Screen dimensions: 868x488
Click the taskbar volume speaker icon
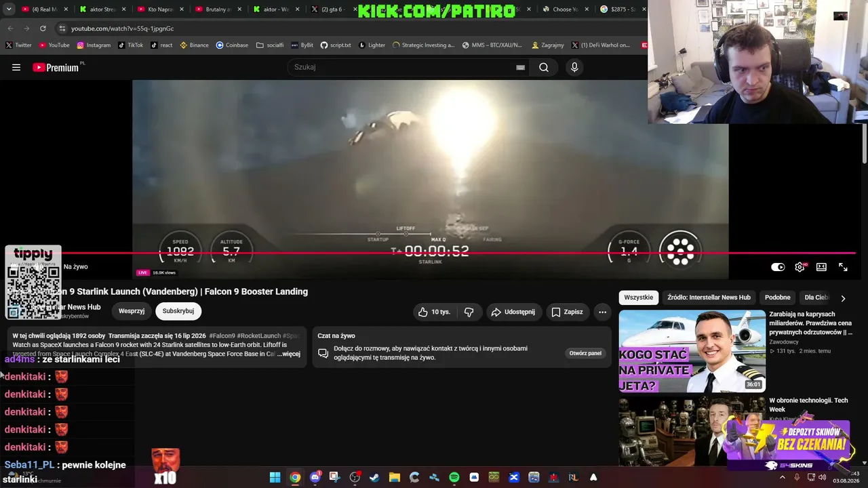(x=822, y=477)
